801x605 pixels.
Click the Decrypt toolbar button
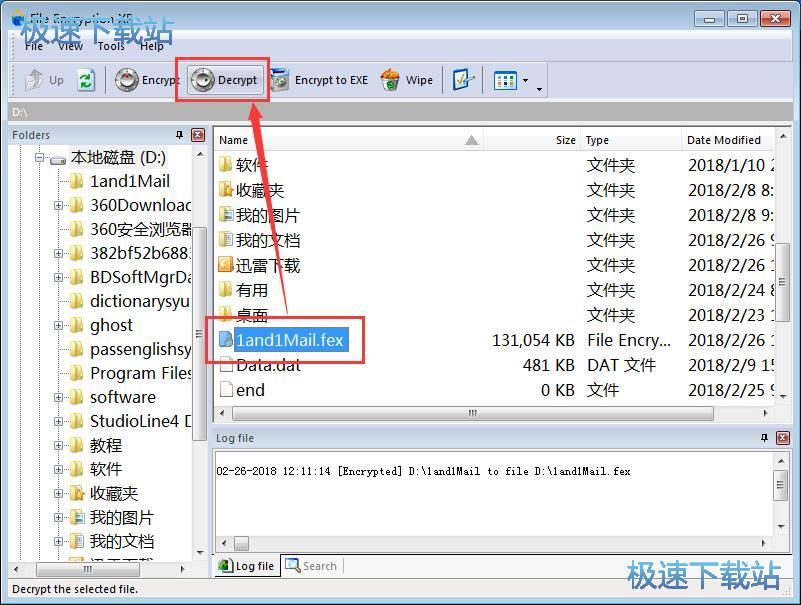pos(226,80)
